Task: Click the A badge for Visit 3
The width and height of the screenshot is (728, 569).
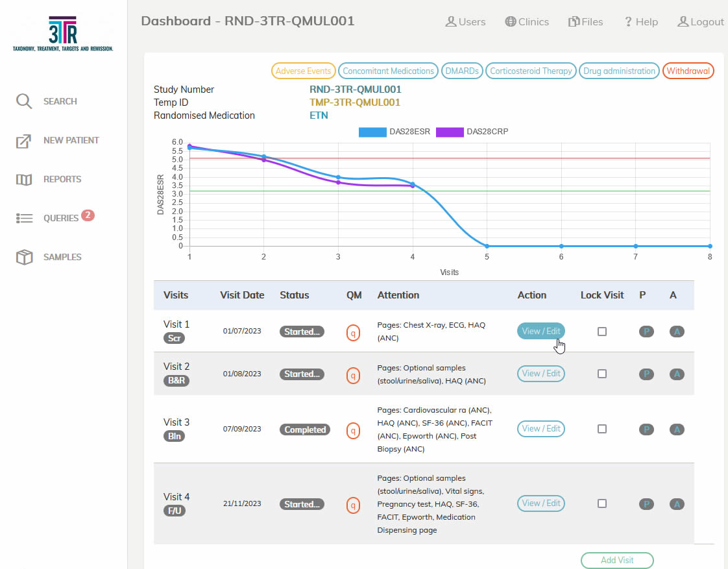Action: [x=677, y=430]
